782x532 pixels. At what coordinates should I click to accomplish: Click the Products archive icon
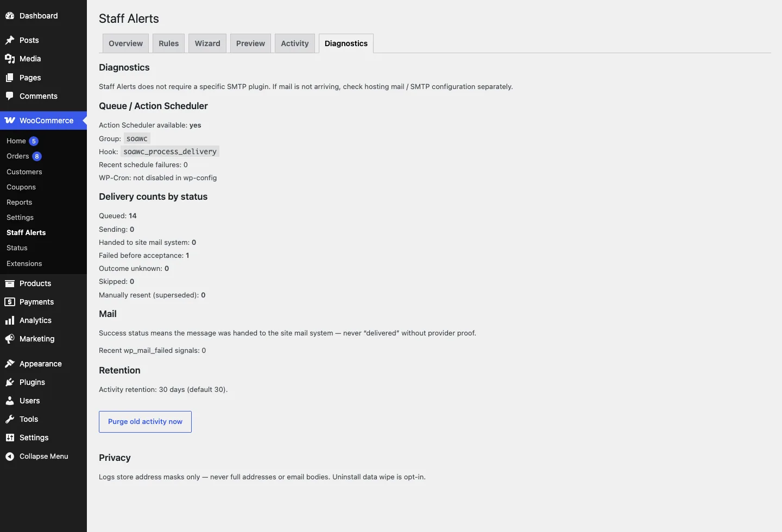[x=10, y=283]
